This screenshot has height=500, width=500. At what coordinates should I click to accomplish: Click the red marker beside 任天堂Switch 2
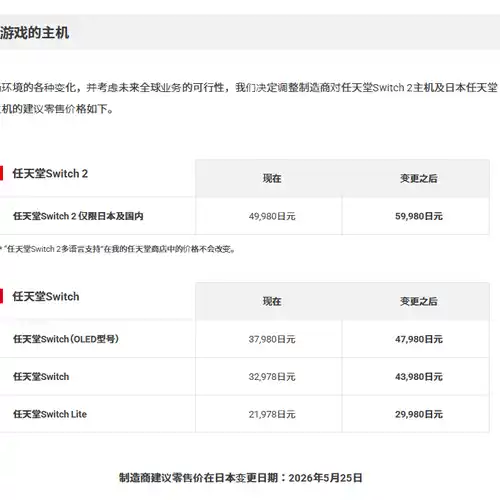point(1,173)
